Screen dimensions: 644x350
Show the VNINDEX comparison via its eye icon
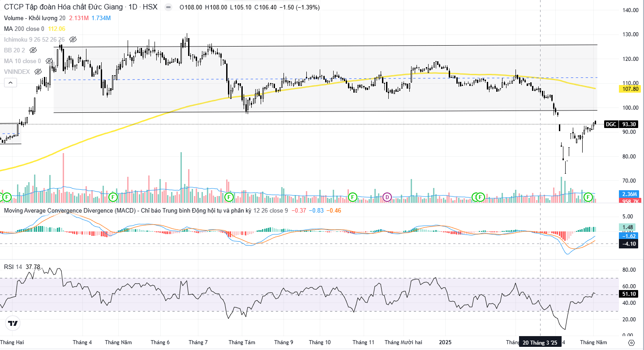coord(38,72)
